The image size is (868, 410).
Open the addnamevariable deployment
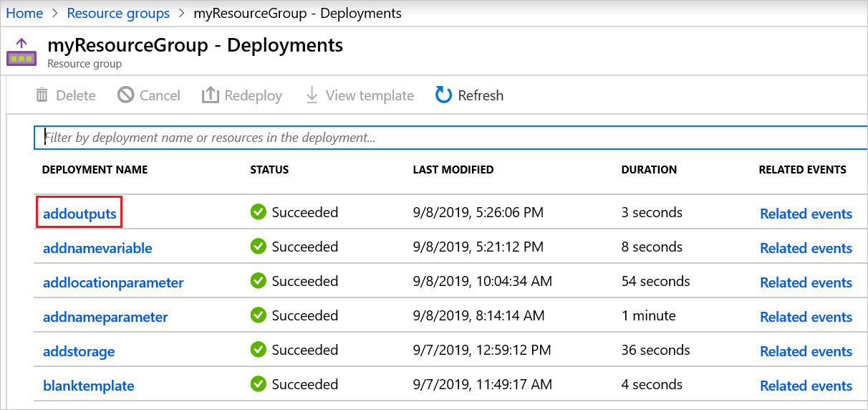[x=97, y=248]
